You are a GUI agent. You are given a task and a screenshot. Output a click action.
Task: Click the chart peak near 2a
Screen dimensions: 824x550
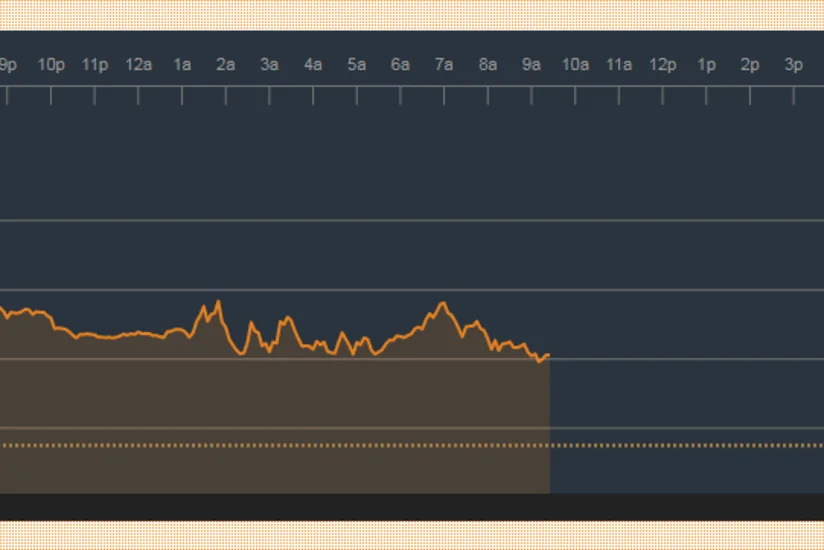click(x=218, y=302)
